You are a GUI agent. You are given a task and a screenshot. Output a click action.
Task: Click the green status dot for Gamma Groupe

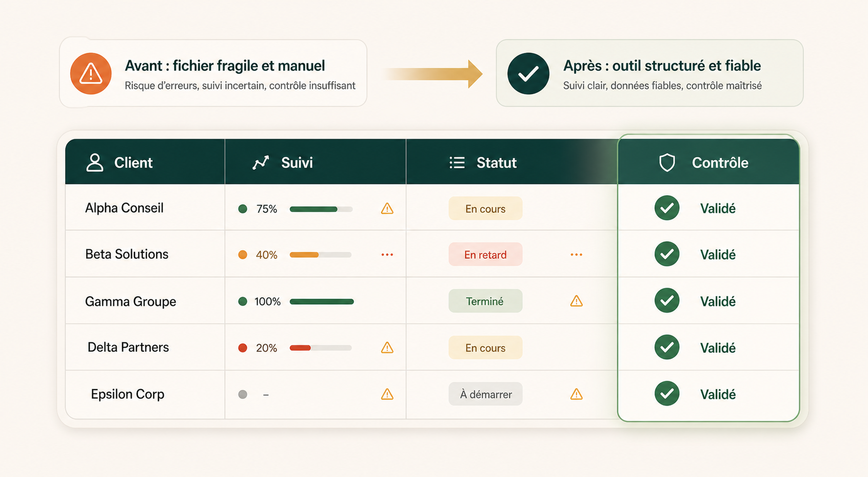point(243,301)
